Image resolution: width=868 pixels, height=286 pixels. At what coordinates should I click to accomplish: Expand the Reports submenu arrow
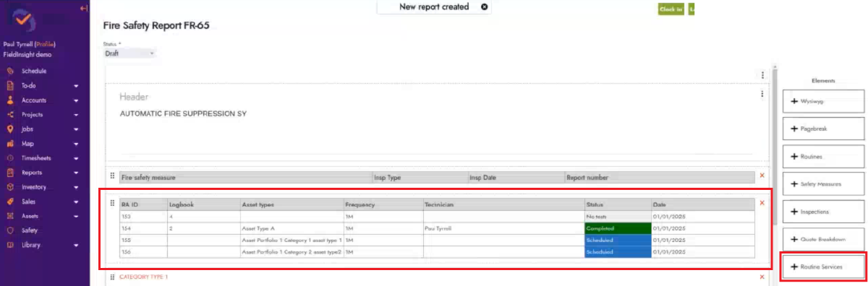[x=76, y=173]
